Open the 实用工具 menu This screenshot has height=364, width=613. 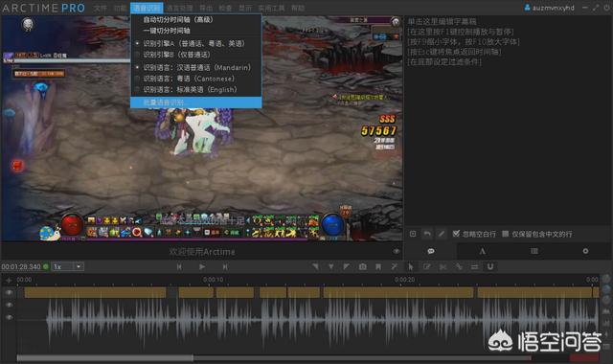click(x=271, y=8)
